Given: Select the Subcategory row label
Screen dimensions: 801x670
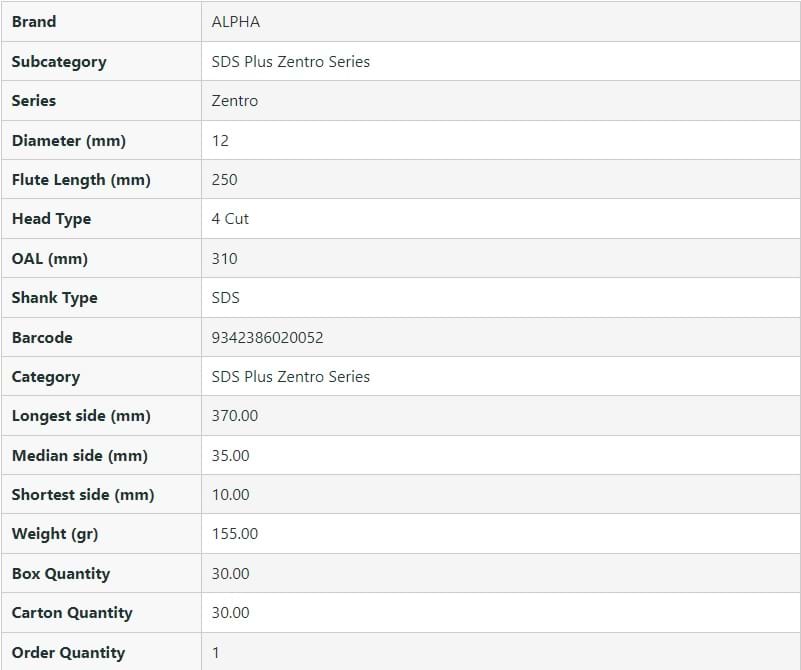Looking at the screenshot, I should tap(59, 61).
